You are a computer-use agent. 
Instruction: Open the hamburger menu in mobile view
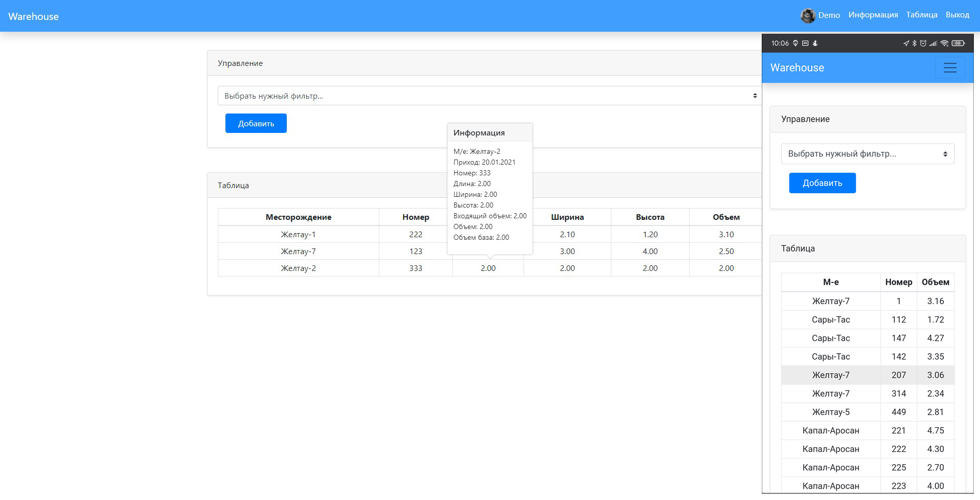pyautogui.click(x=950, y=68)
